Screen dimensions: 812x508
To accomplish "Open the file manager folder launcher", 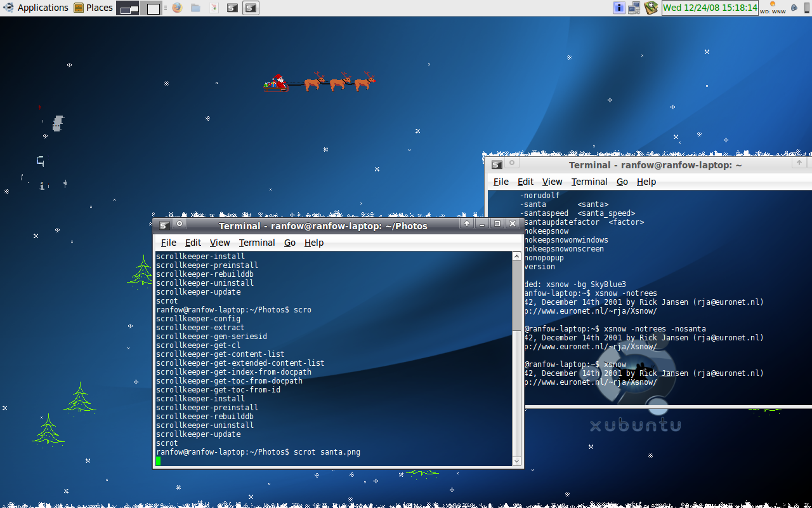I will click(x=195, y=8).
